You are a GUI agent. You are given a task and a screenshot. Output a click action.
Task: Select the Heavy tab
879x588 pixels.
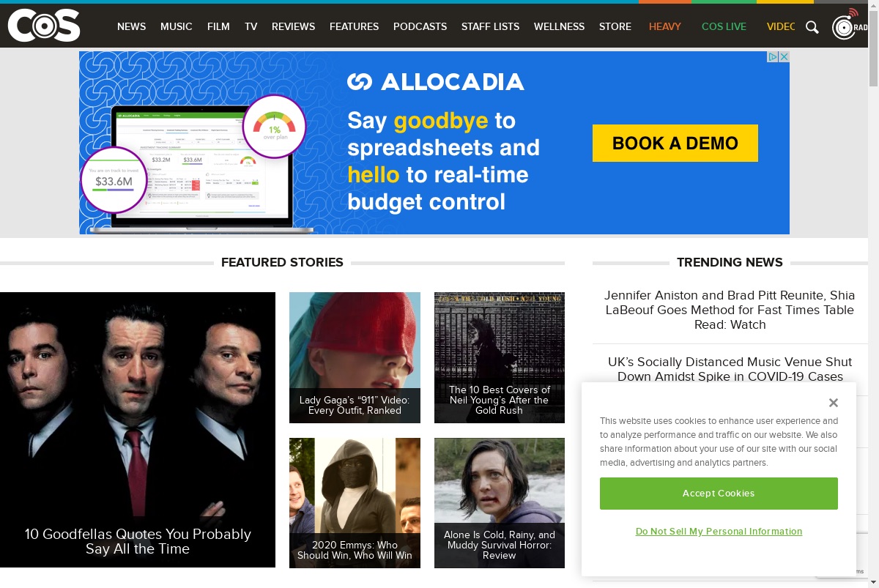tap(665, 26)
